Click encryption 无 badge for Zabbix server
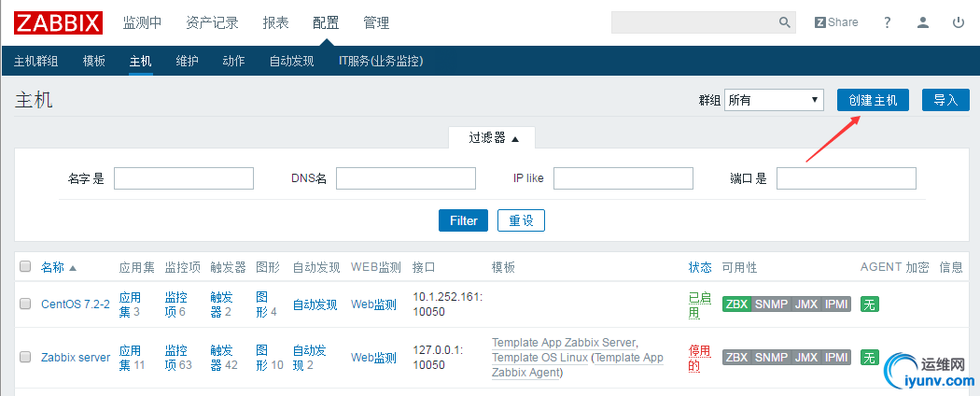The image size is (980, 396). coord(869,357)
